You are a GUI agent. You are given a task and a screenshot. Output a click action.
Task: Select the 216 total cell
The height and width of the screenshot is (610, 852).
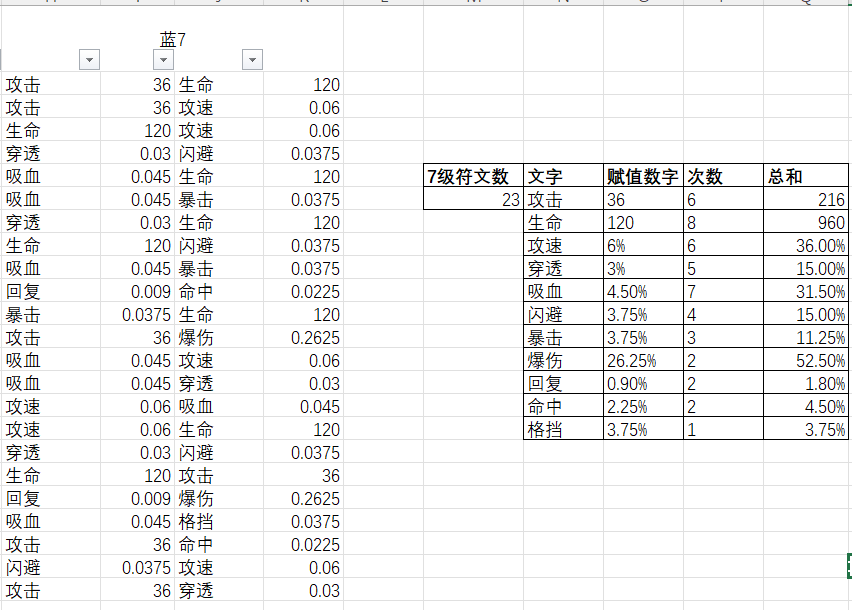pos(806,199)
